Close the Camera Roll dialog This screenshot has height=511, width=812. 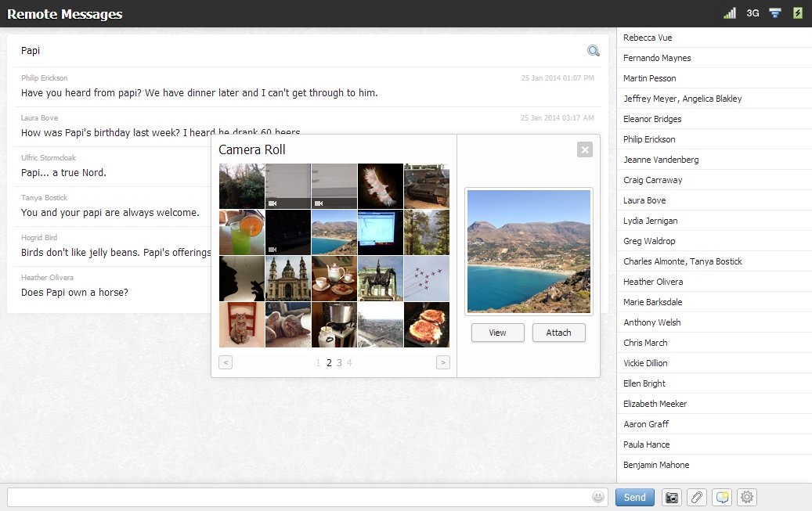point(584,149)
